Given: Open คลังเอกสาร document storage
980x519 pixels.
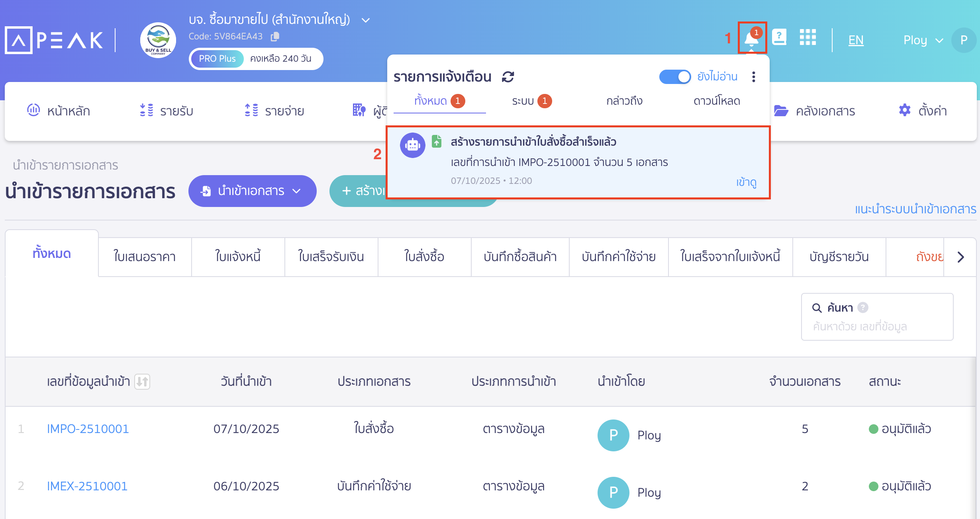Looking at the screenshot, I should [x=826, y=111].
